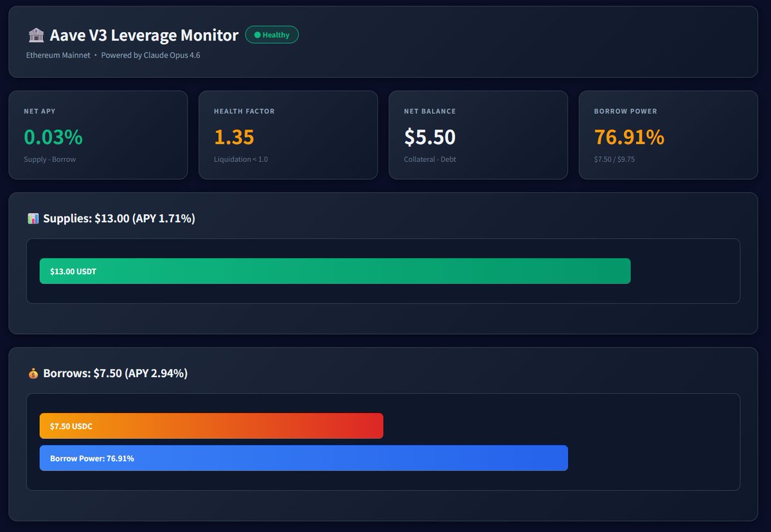
Task: Click the Ethereum Mainnet label
Action: (x=58, y=55)
